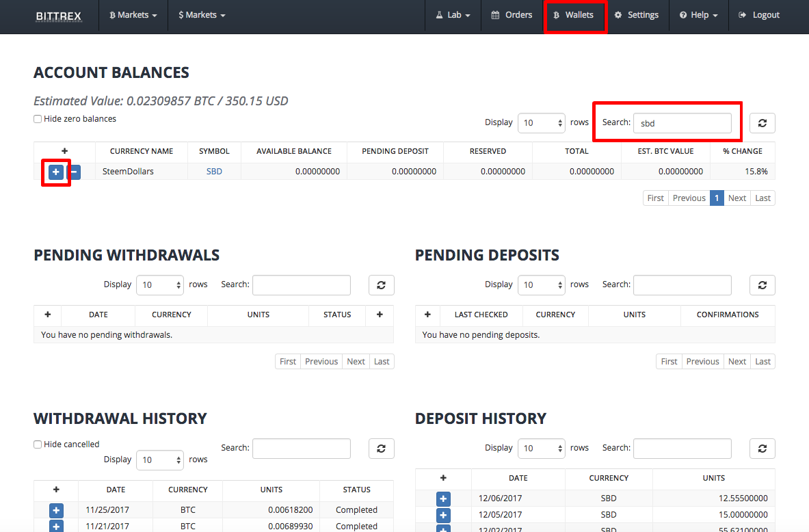Focus the Pending Deposits search field
809x532 pixels.
coord(682,285)
